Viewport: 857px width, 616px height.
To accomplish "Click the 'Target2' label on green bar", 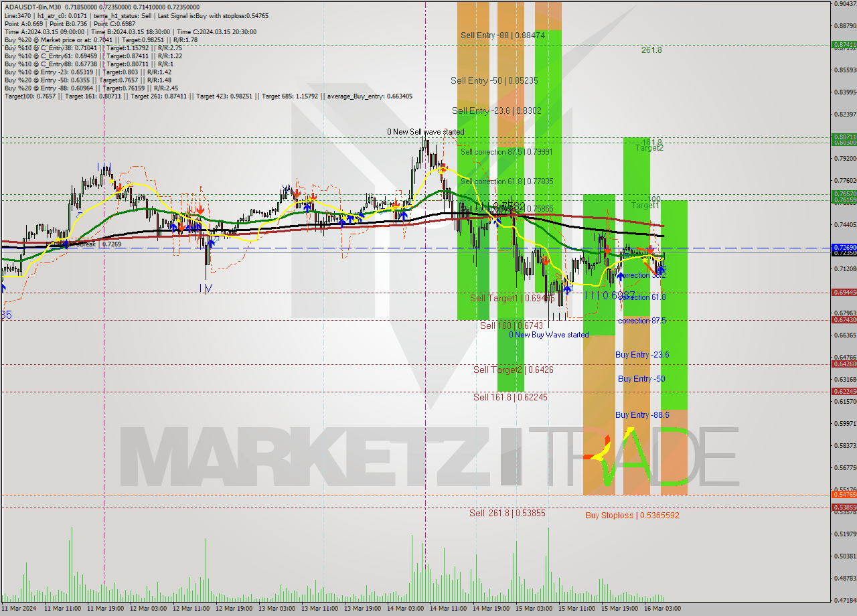I will pyautogui.click(x=649, y=149).
